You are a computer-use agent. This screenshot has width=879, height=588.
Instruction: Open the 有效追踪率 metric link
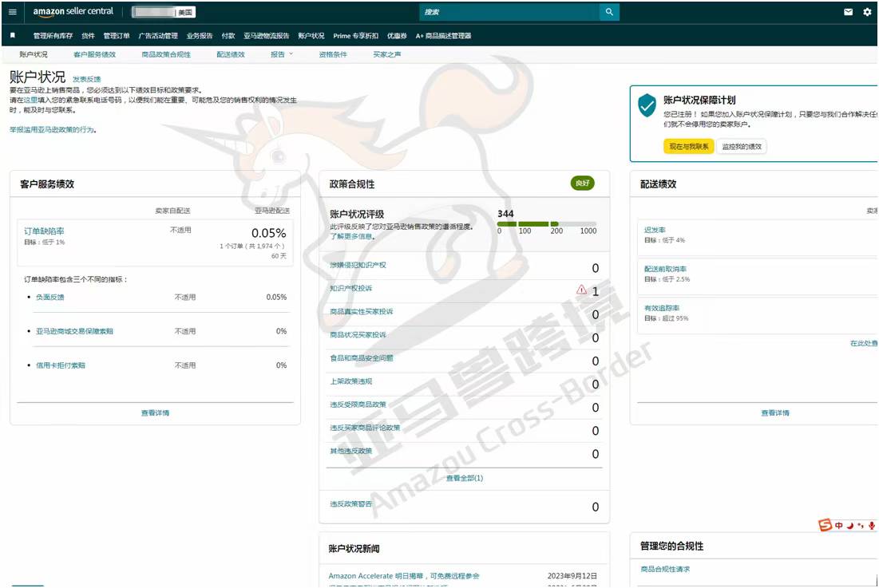pos(662,309)
